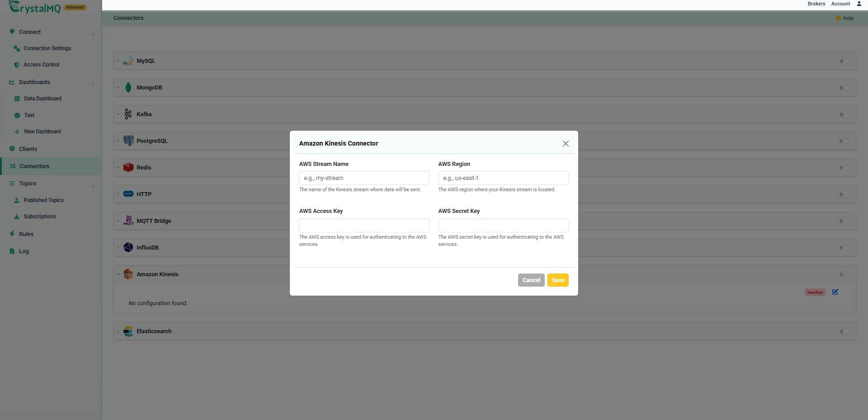Open Published Topics page
The width and height of the screenshot is (868, 420).
pos(43,200)
